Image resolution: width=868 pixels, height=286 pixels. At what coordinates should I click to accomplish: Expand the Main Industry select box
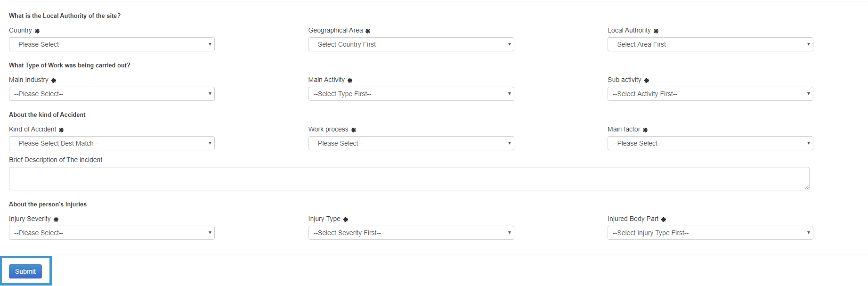pyautogui.click(x=112, y=94)
